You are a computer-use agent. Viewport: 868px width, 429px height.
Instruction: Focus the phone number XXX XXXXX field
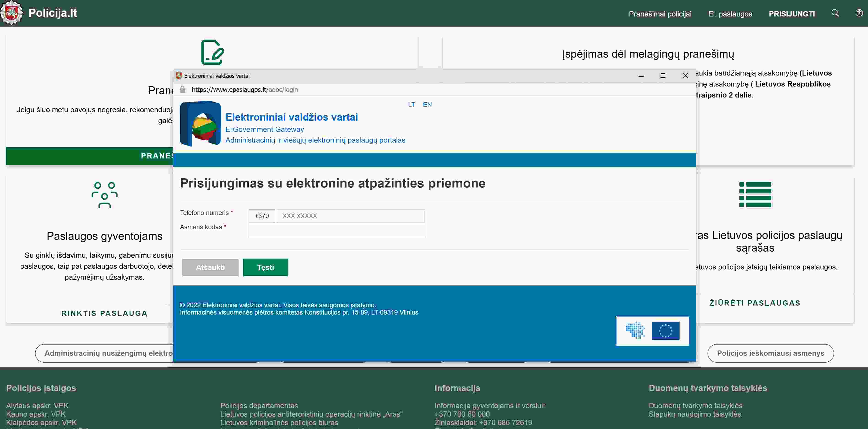(x=350, y=216)
